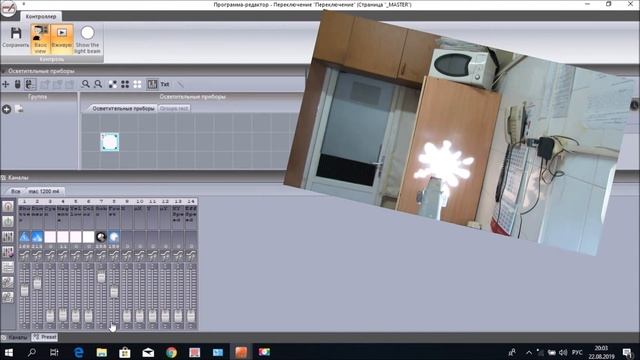Click the channel 2 fader handle
This screenshot has height=360, width=640.
coord(37,283)
